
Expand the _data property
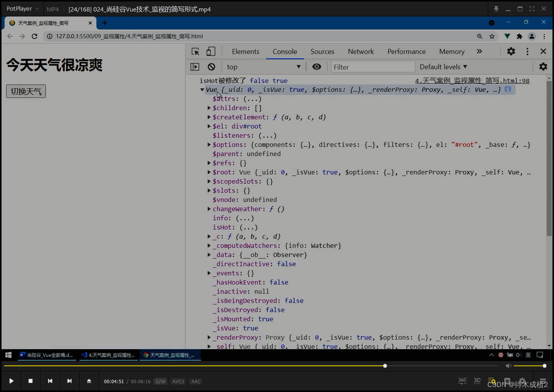tap(209, 255)
